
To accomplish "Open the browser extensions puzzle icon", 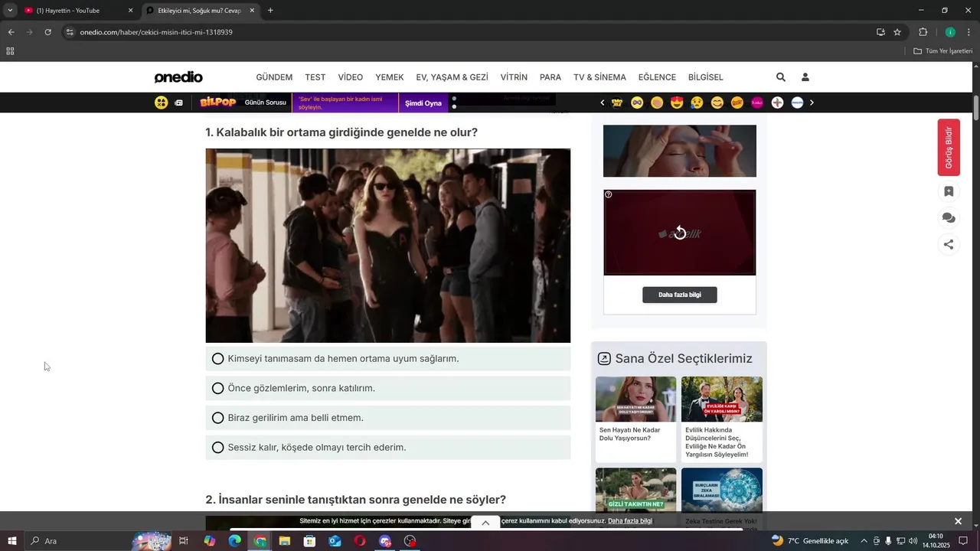I will click(x=923, y=32).
